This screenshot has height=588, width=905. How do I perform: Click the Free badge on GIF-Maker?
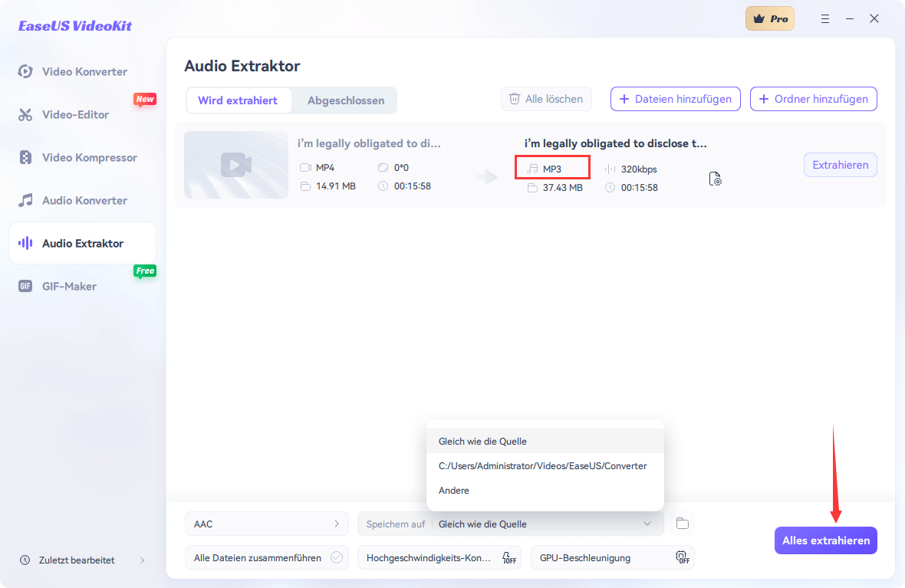click(145, 271)
